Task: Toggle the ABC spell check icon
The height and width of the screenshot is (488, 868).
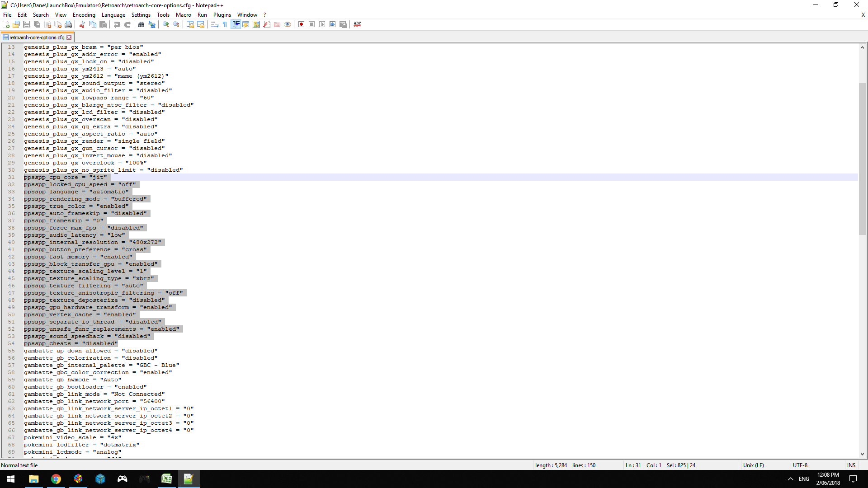Action: pyautogui.click(x=357, y=24)
